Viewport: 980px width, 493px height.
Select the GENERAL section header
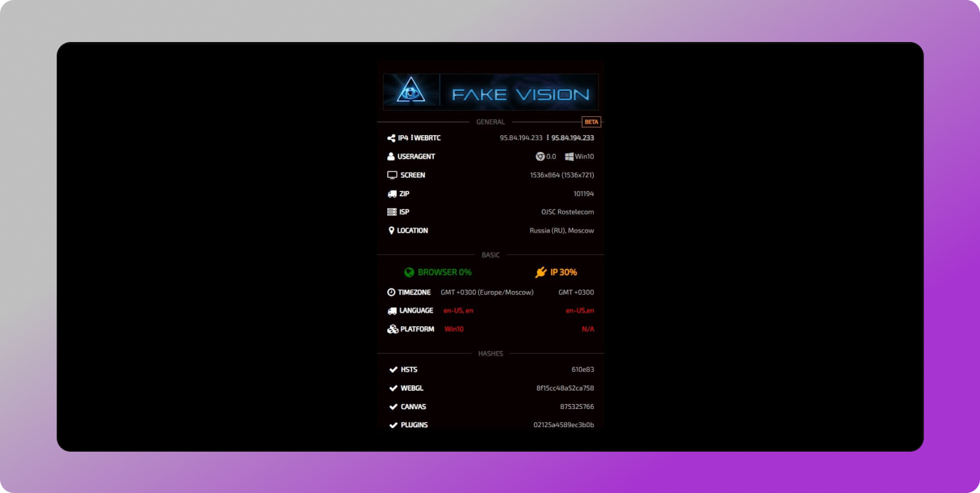pos(490,121)
